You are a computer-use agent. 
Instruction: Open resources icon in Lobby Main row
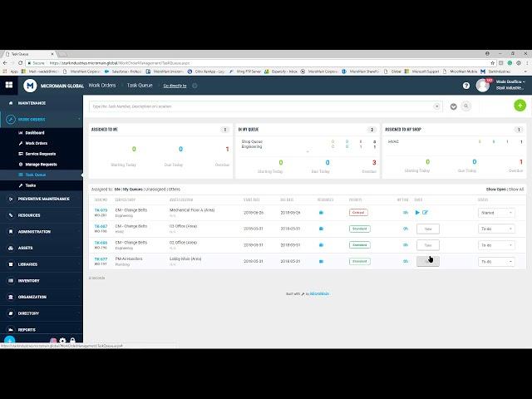click(321, 261)
